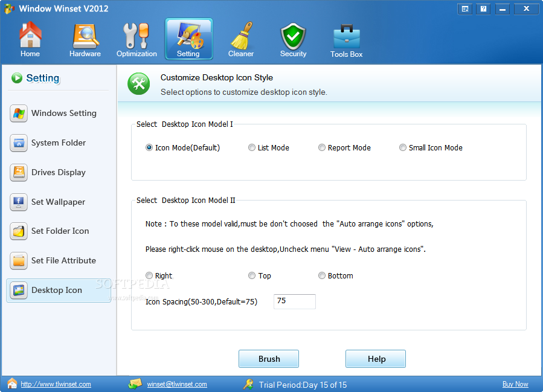The width and height of the screenshot is (543, 392).
Task: Click the house icon in status bar
Action: [x=12, y=384]
